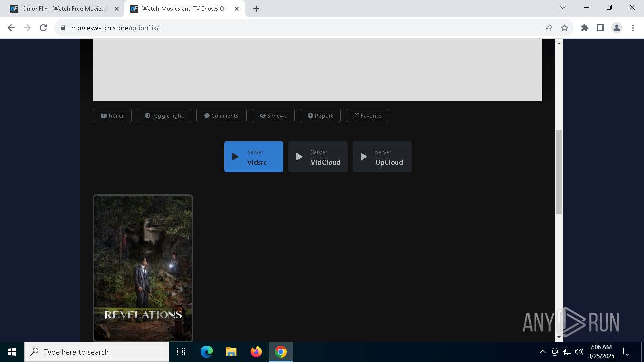The width and height of the screenshot is (644, 362).
Task: Click the scrollbar down arrow
Action: tap(559, 338)
